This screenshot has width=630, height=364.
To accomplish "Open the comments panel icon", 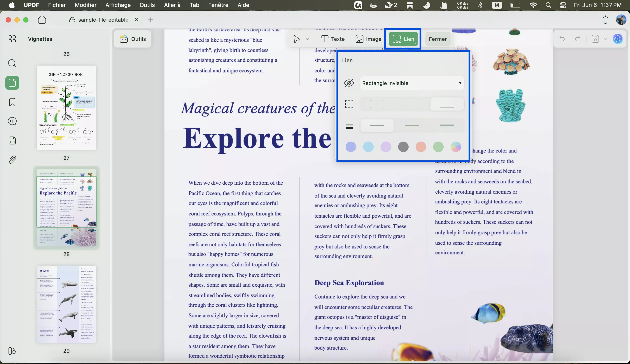I will click(x=12, y=121).
